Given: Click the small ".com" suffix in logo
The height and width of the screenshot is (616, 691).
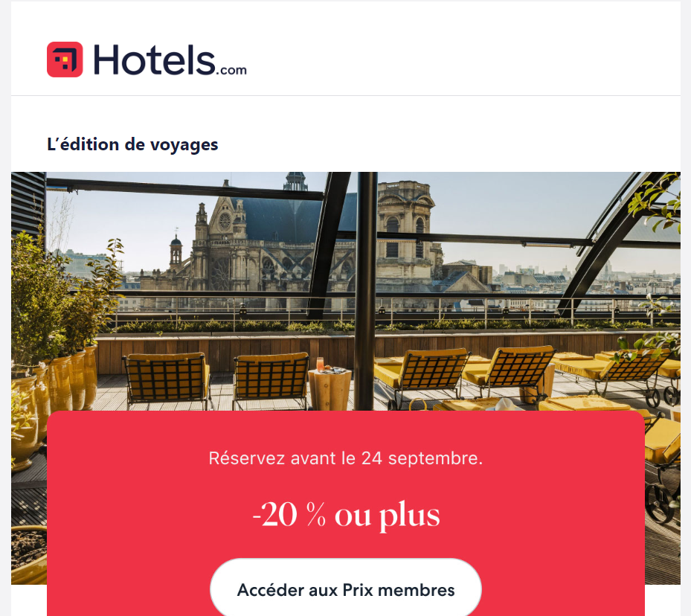Looking at the screenshot, I should (x=231, y=71).
